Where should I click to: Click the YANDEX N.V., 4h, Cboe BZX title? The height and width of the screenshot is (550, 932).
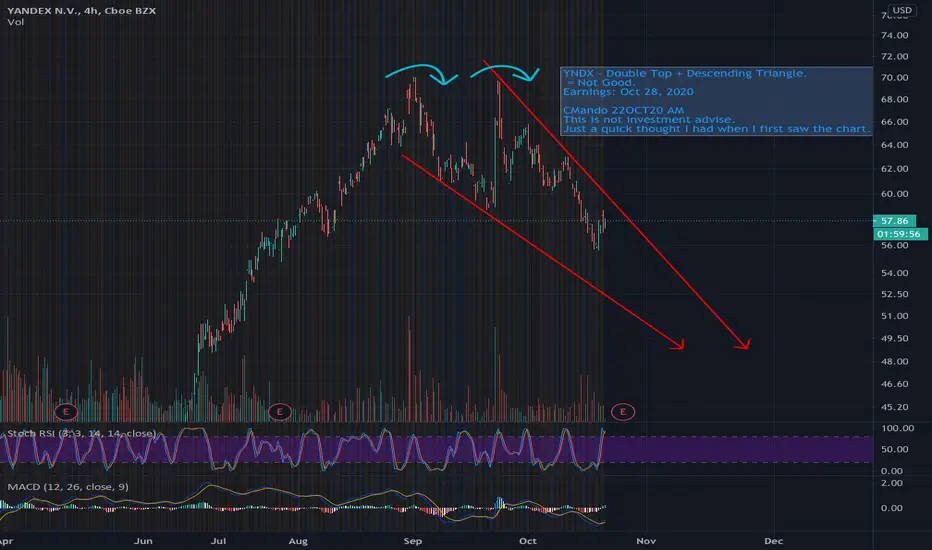(x=81, y=11)
